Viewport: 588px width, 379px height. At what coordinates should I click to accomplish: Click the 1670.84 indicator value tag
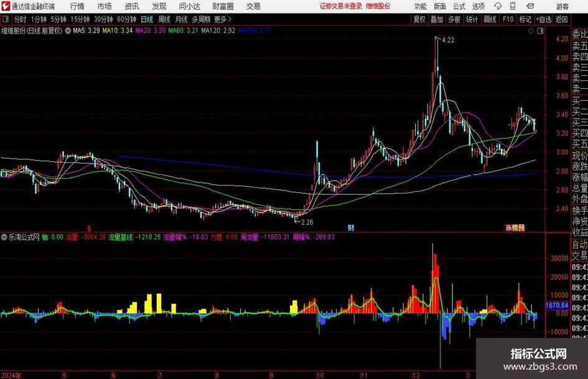[x=557, y=306]
